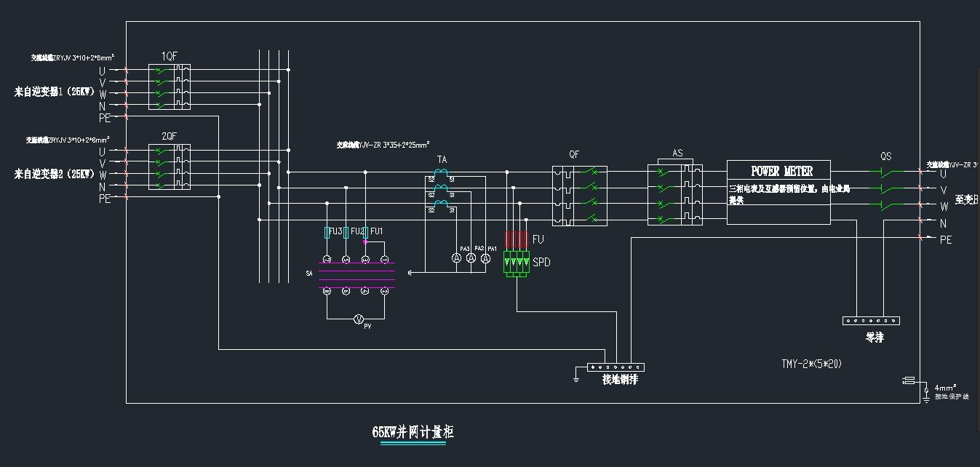Select the FU3 fuse symbol
The width and height of the screenshot is (980, 467).
tap(327, 232)
